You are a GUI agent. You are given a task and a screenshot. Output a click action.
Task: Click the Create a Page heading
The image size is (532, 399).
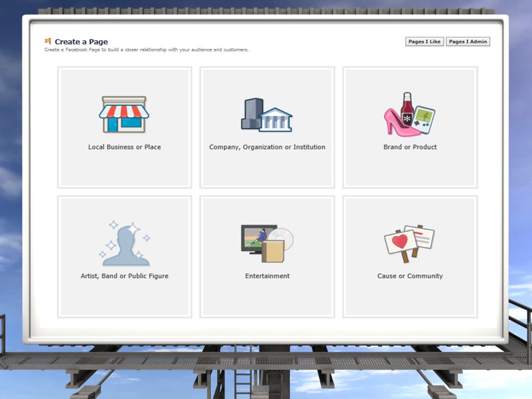tap(81, 42)
